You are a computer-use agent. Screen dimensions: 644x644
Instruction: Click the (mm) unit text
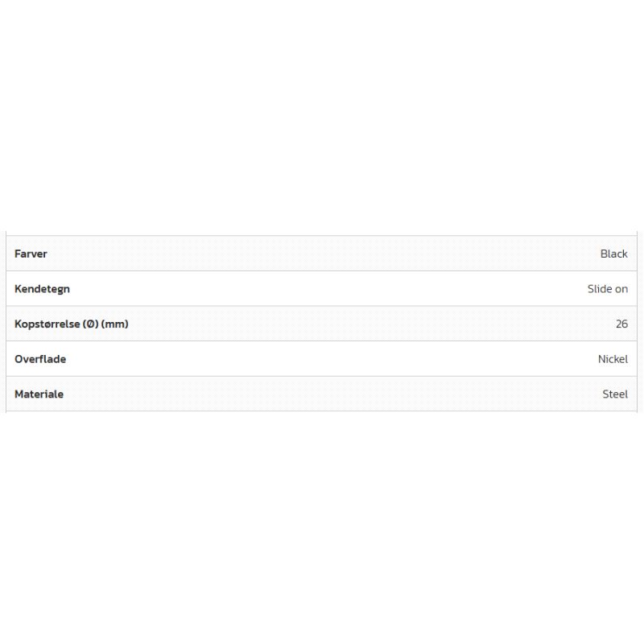coord(115,324)
